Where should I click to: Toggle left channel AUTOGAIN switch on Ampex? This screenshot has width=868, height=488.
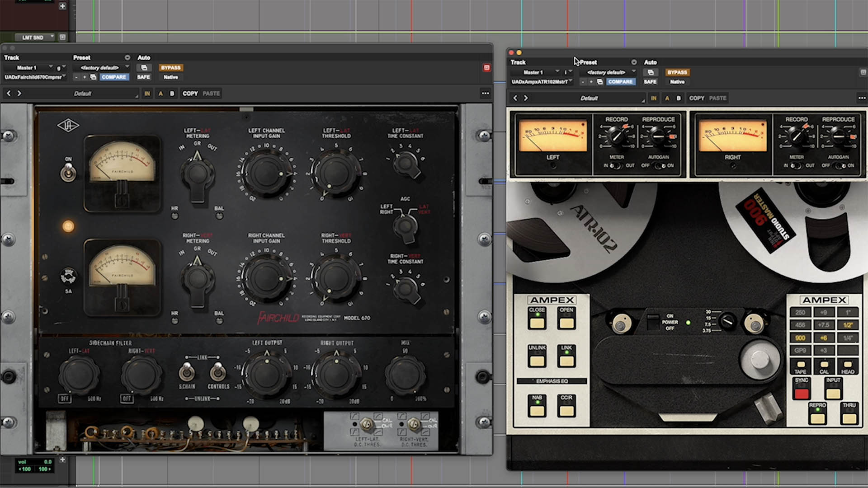[659, 165]
